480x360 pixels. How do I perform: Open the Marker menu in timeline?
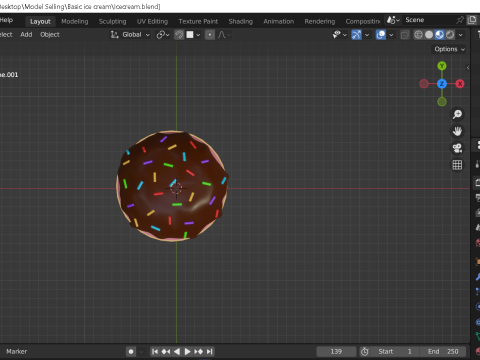(17, 352)
